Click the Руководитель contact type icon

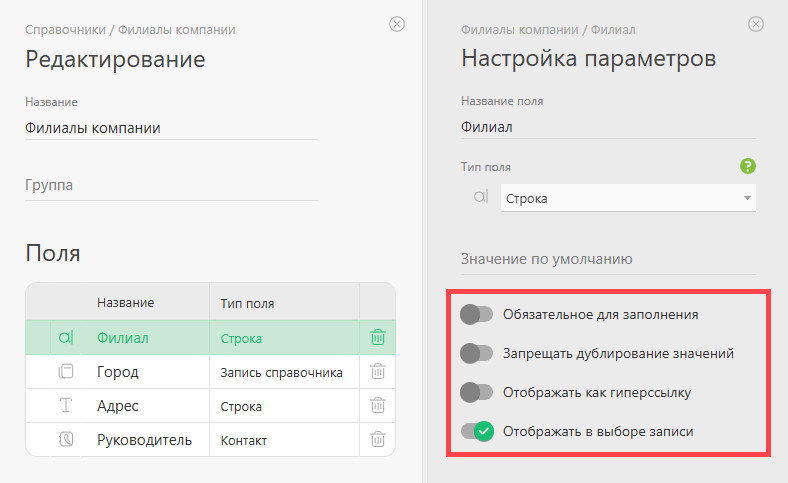66,440
